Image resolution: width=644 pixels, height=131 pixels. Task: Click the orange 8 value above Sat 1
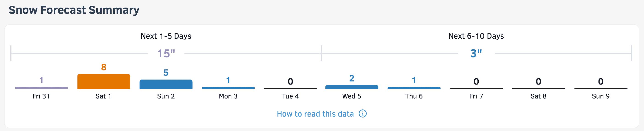103,67
